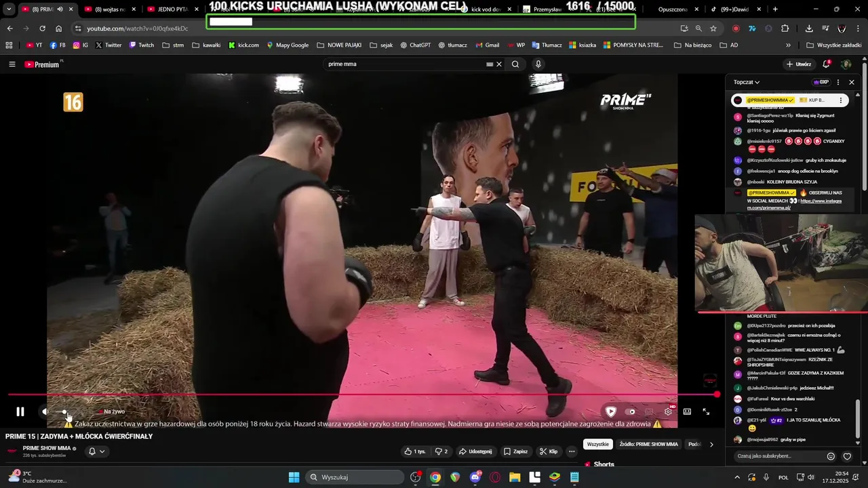Viewport: 868px width, 488px height.
Task: Go to YouTube Premium home logo
Action: [42, 64]
